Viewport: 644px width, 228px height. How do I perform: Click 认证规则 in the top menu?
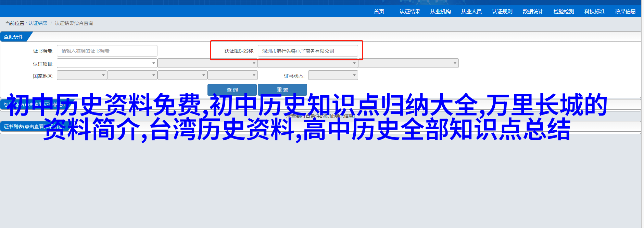click(x=502, y=12)
